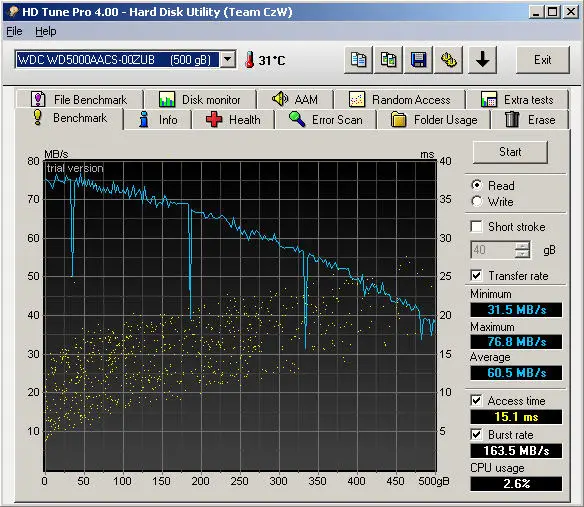Open the options gear icon
This screenshot has height=507, width=584.
(448, 60)
